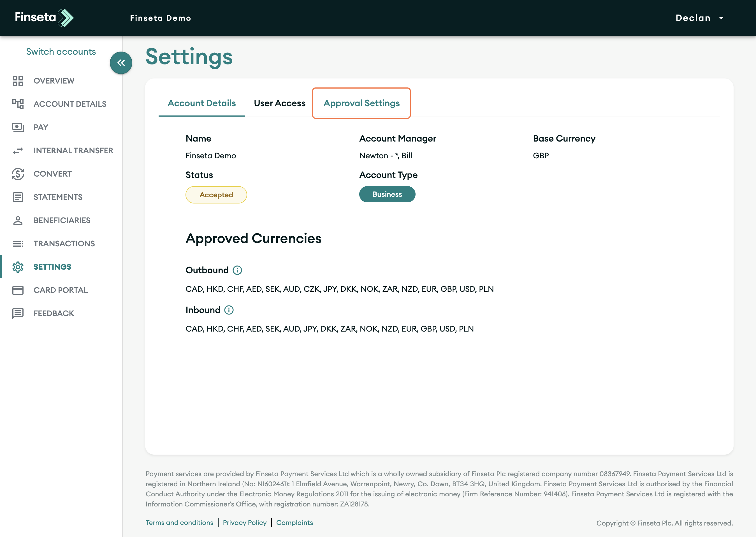
Task: Collapse the sidebar with double-chevron button
Action: (x=121, y=63)
